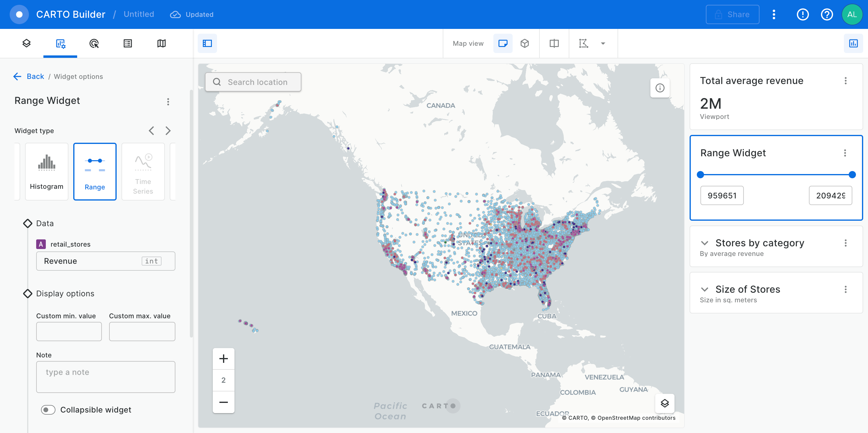868x433 pixels.
Task: Enable the Collapsible widget switch
Action: point(48,410)
